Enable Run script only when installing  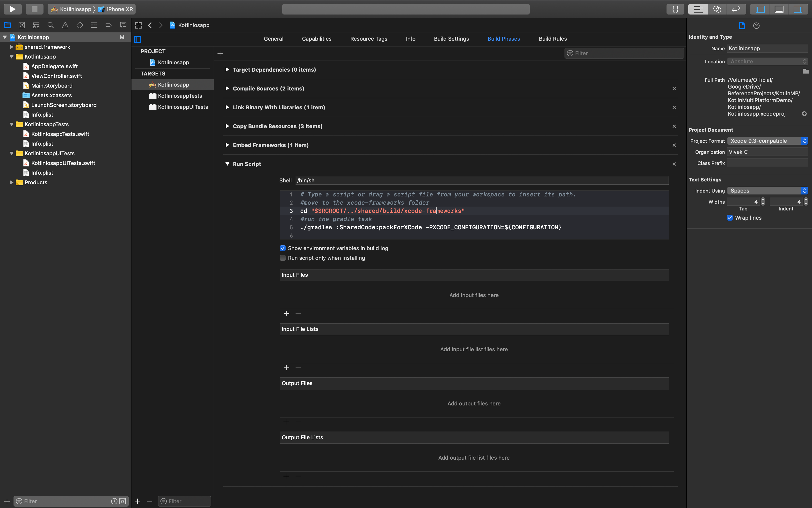(x=283, y=258)
